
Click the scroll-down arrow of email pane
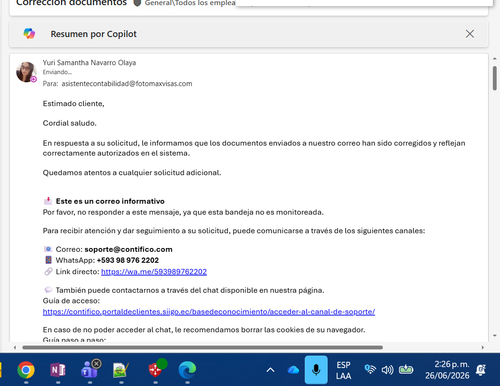pyautogui.click(x=495, y=336)
